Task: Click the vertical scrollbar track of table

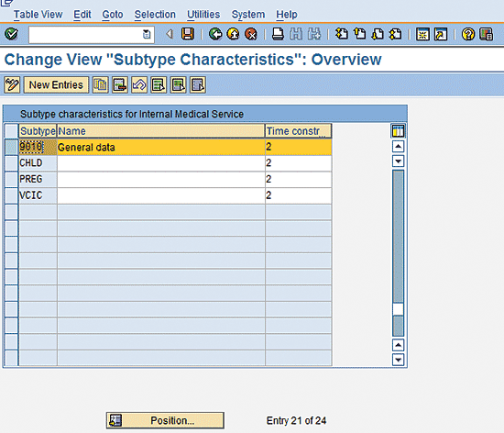Action: (x=398, y=238)
